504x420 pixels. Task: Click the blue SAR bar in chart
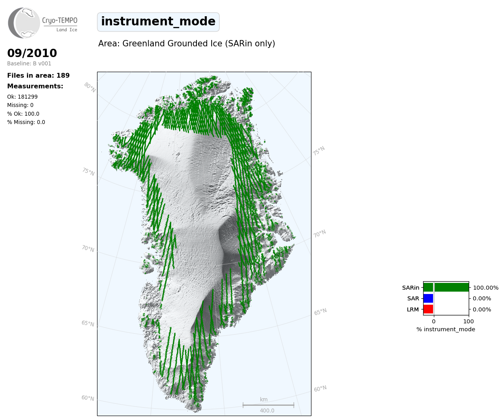click(428, 298)
